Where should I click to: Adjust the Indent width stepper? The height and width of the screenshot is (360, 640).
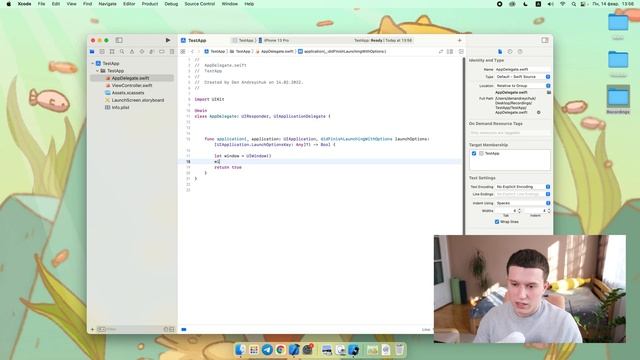click(549, 211)
